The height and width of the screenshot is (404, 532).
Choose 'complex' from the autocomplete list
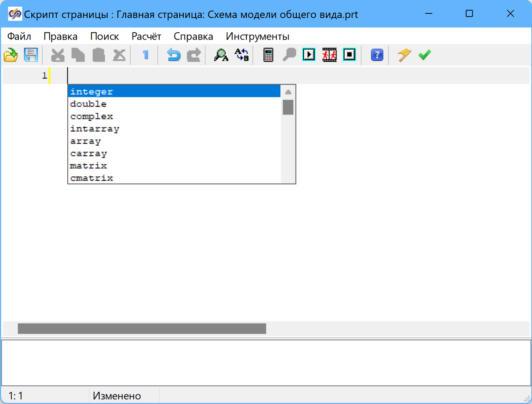[x=92, y=116]
